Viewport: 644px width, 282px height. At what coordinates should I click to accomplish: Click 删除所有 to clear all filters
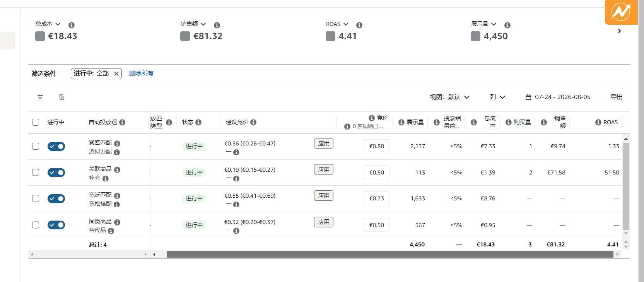click(x=141, y=73)
